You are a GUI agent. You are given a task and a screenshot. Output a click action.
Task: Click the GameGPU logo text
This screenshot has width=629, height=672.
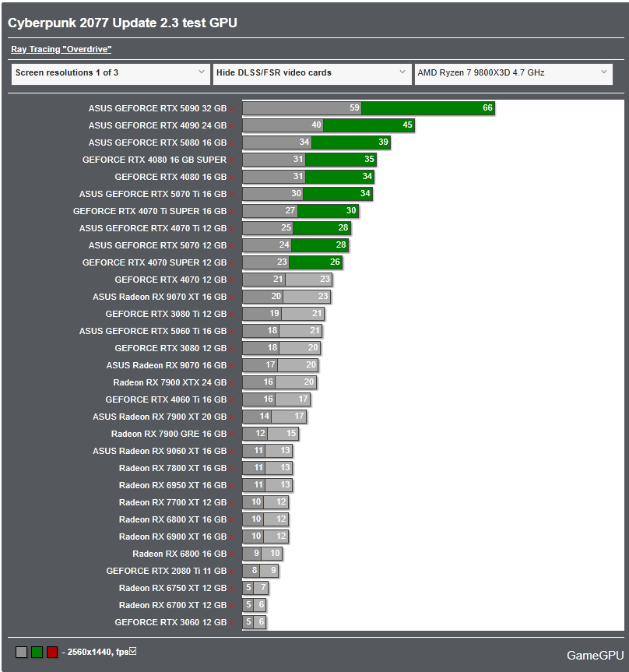(596, 656)
